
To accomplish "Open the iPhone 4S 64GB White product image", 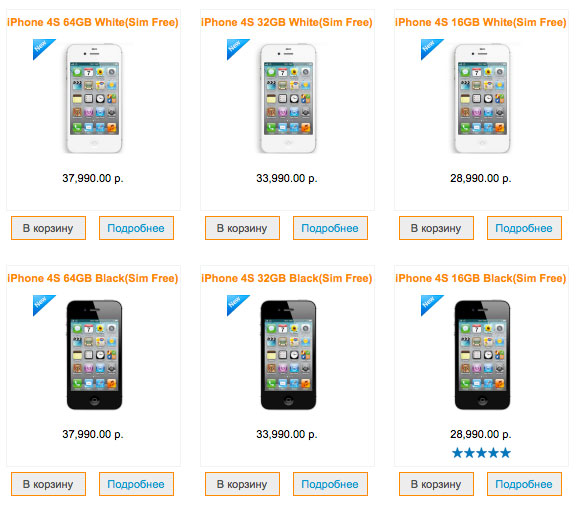I will pyautogui.click(x=94, y=98).
